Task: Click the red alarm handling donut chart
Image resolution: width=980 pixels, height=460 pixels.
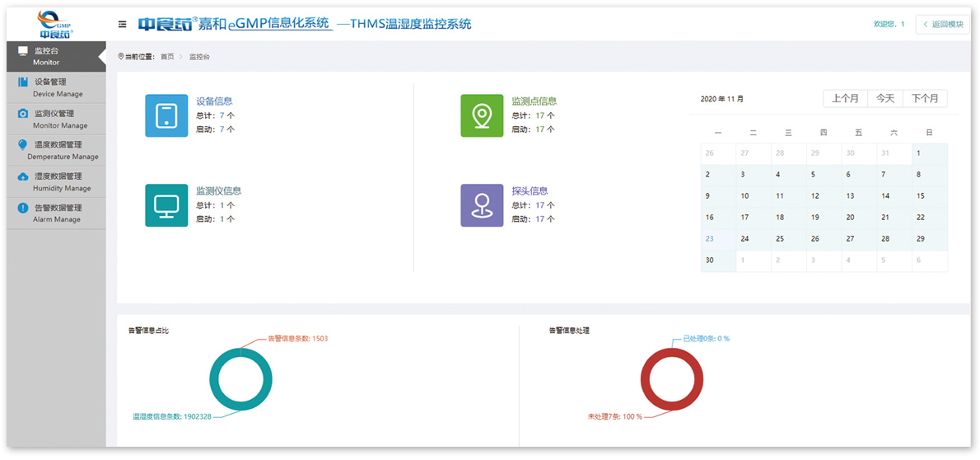Action: [x=671, y=379]
